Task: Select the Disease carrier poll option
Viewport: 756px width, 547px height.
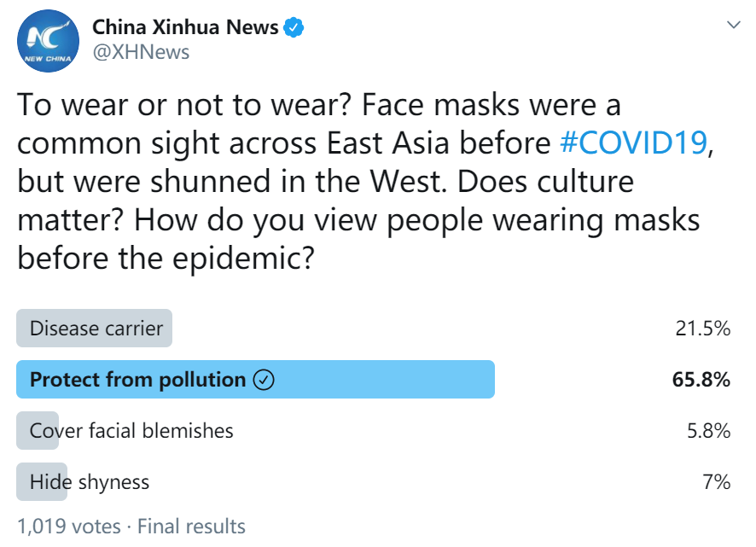Action: coord(96,329)
